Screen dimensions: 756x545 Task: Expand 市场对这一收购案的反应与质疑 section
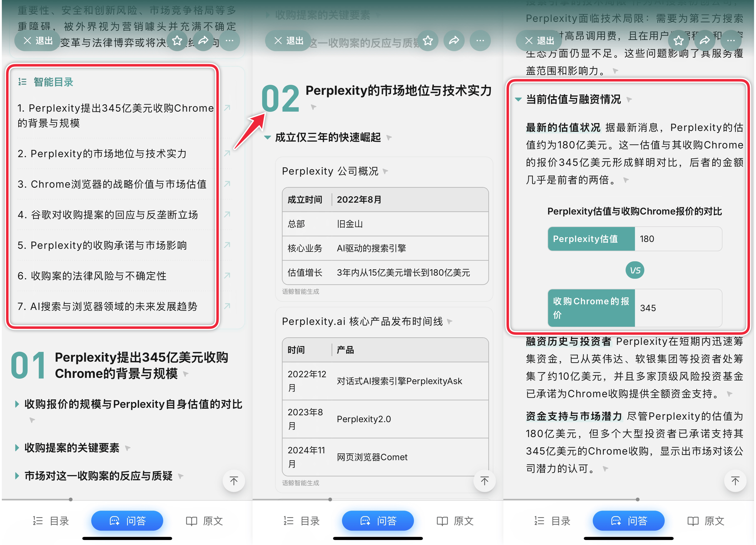[x=17, y=476]
